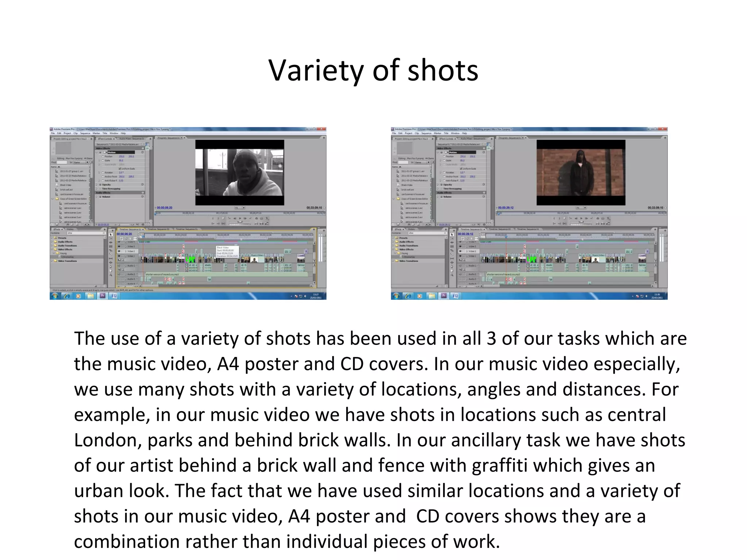Click timecode 00;00;06;20 in left screenshot's timeline
747x560 pixels.
pyautogui.click(x=124, y=234)
